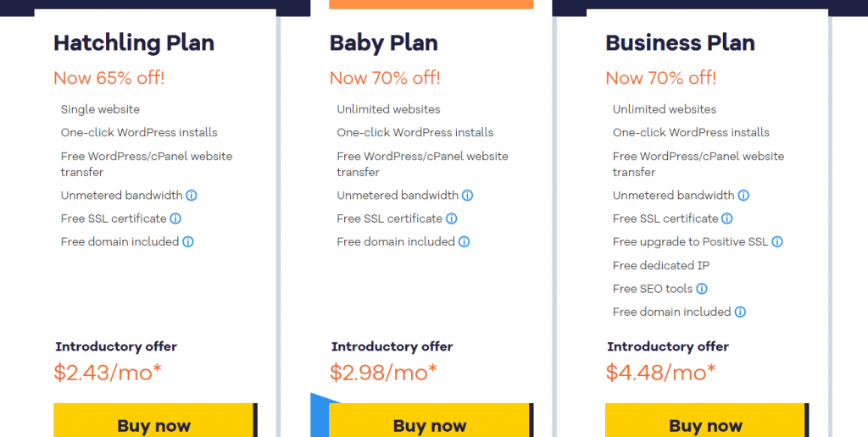Viewport: 868px width, 437px height.
Task: Click the Baby Plan title
Action: (384, 43)
